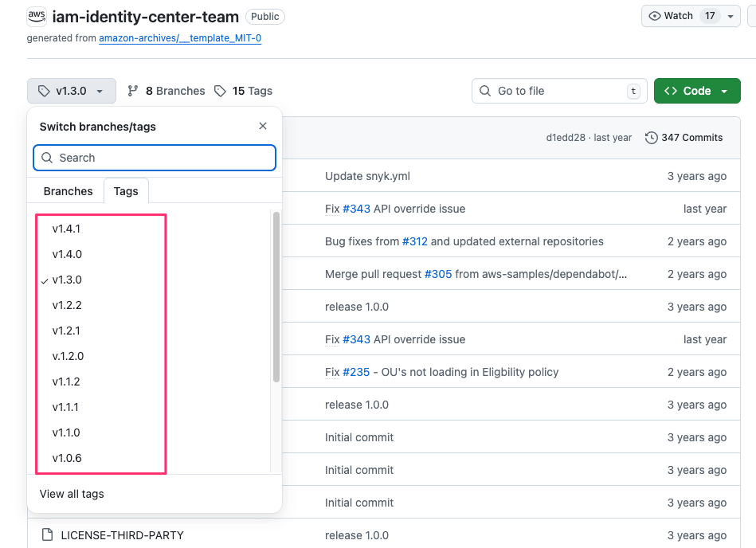This screenshot has height=548, width=756.
Task: Click the eye icon on Watch button
Action: 656,16
